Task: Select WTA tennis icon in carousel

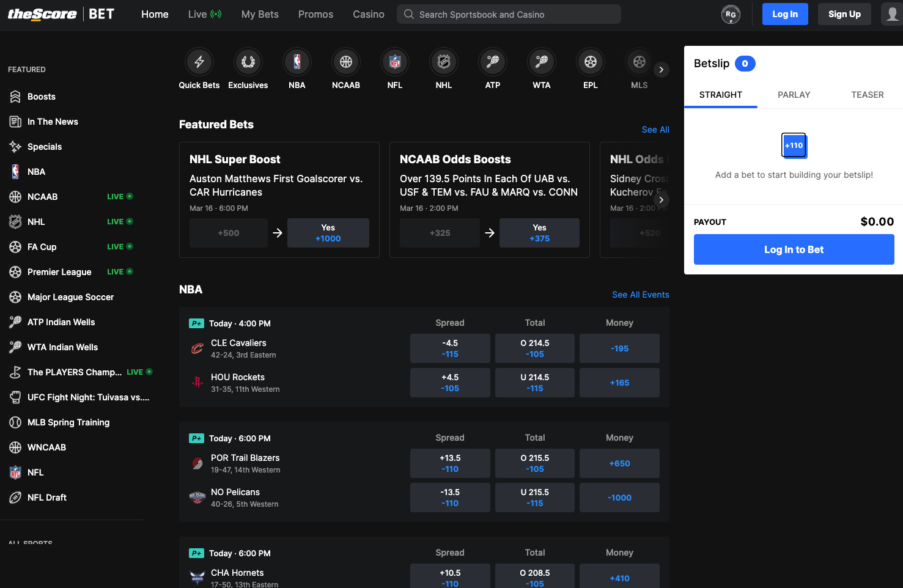Action: 542,62
